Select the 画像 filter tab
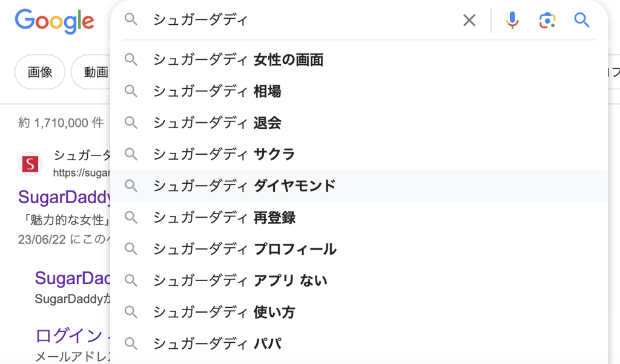620x364 pixels. [40, 73]
